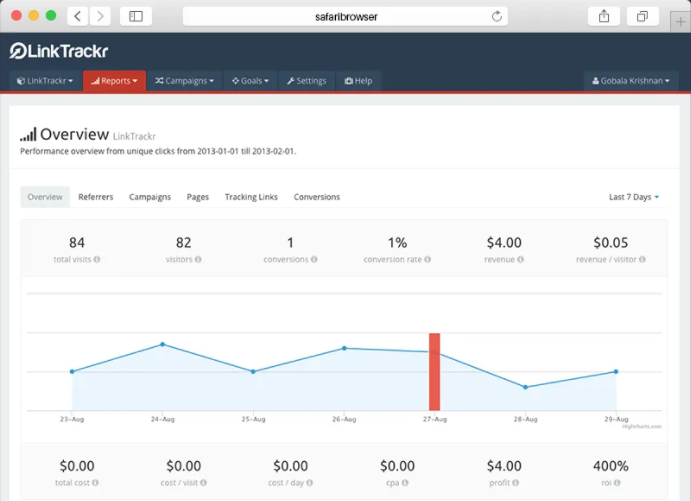Screen dimensions: 691x501
Task: Click the Safari back arrow button
Action: pyautogui.click(x=79, y=16)
